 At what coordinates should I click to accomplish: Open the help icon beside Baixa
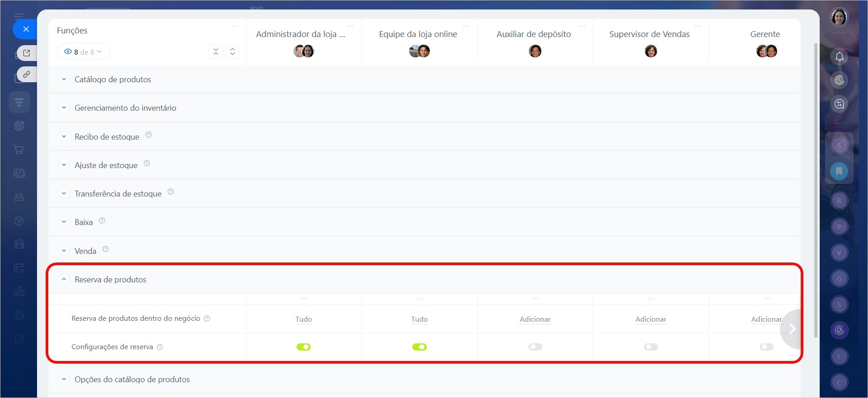[x=102, y=220]
